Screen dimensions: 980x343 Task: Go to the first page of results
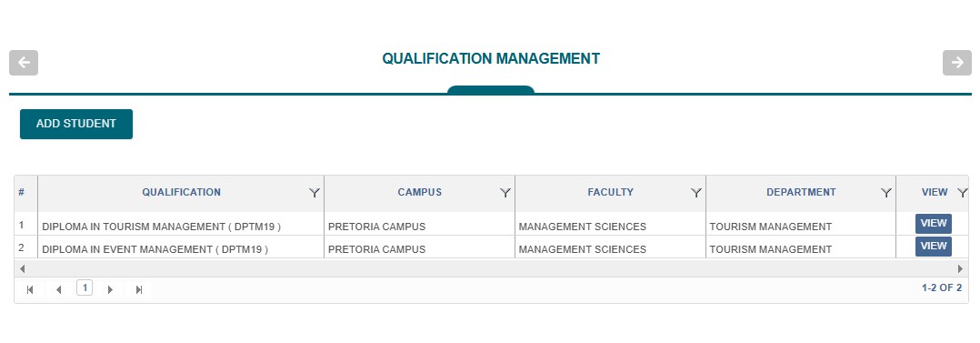[30, 290]
